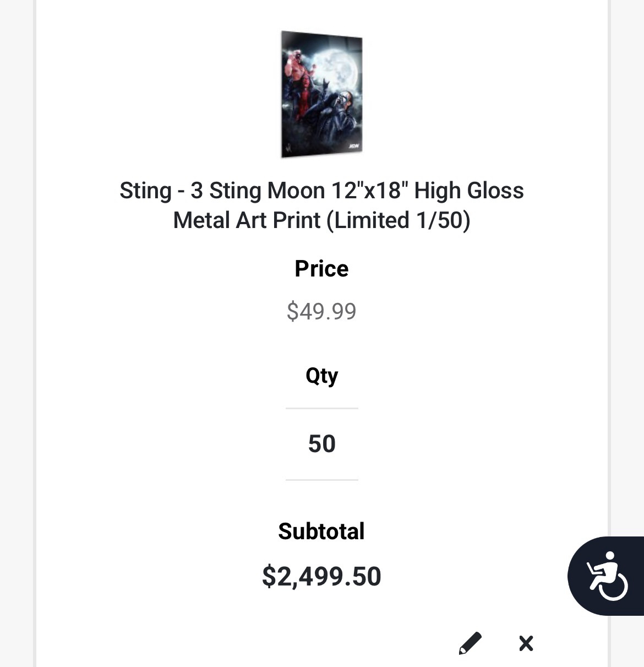Click the Price heading
This screenshot has width=644, height=667.
(x=321, y=269)
